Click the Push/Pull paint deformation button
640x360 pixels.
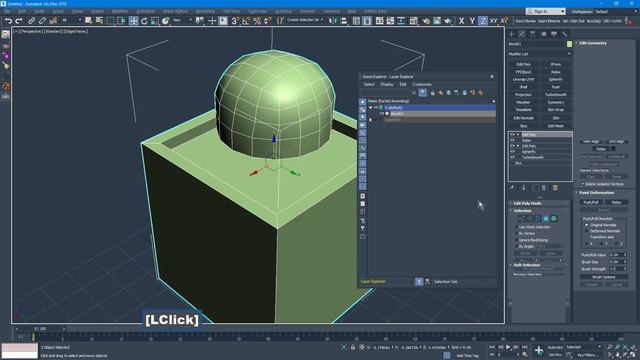(x=591, y=202)
